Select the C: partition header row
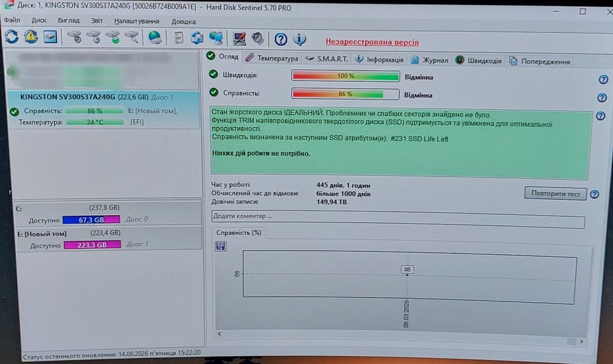 click(109, 208)
